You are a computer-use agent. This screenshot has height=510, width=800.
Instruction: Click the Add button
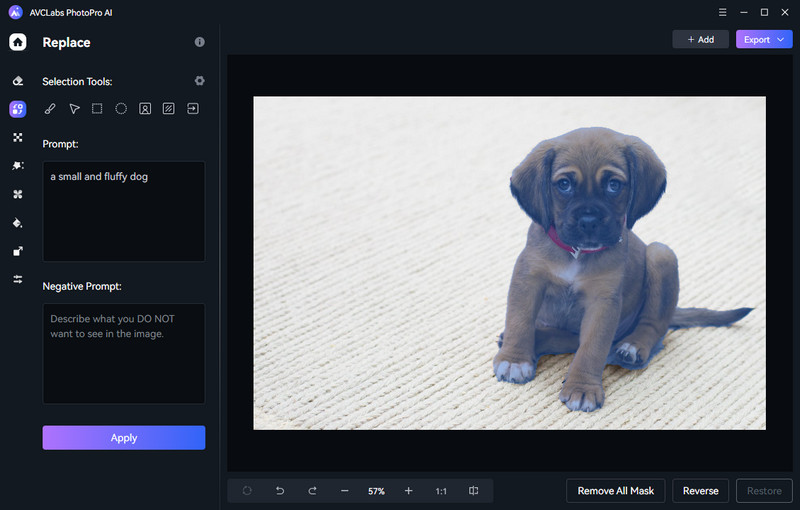click(x=701, y=39)
